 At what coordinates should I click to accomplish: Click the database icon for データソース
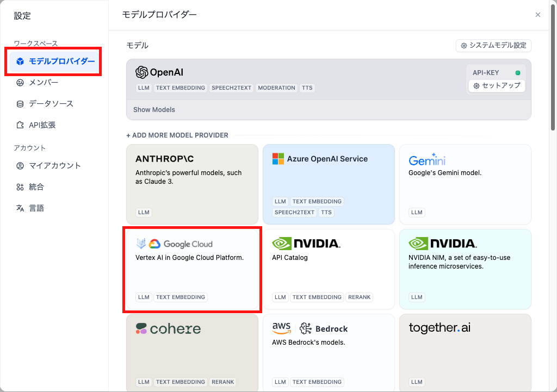pos(20,104)
